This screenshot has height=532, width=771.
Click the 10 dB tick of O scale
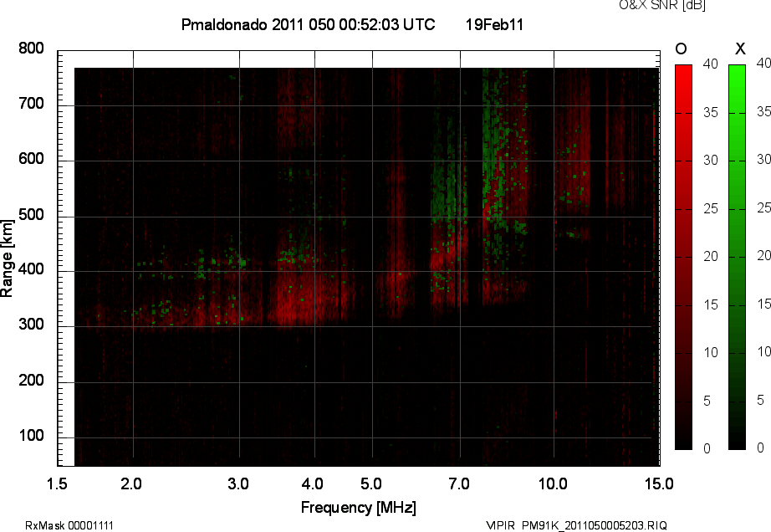(711, 352)
